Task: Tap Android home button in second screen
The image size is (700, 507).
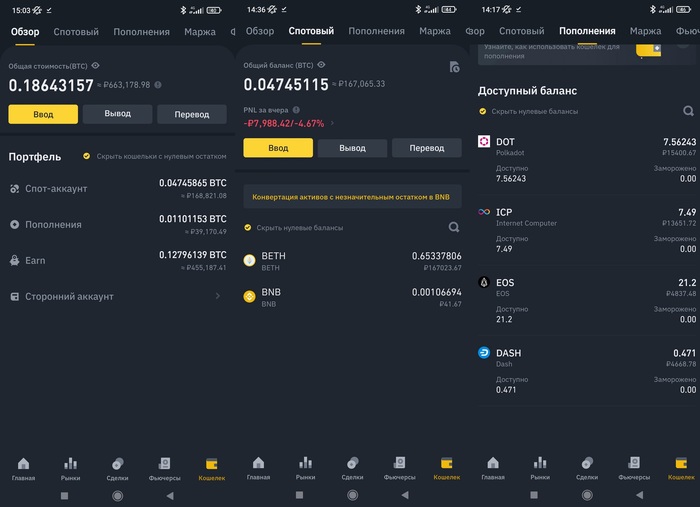Action: (352, 495)
